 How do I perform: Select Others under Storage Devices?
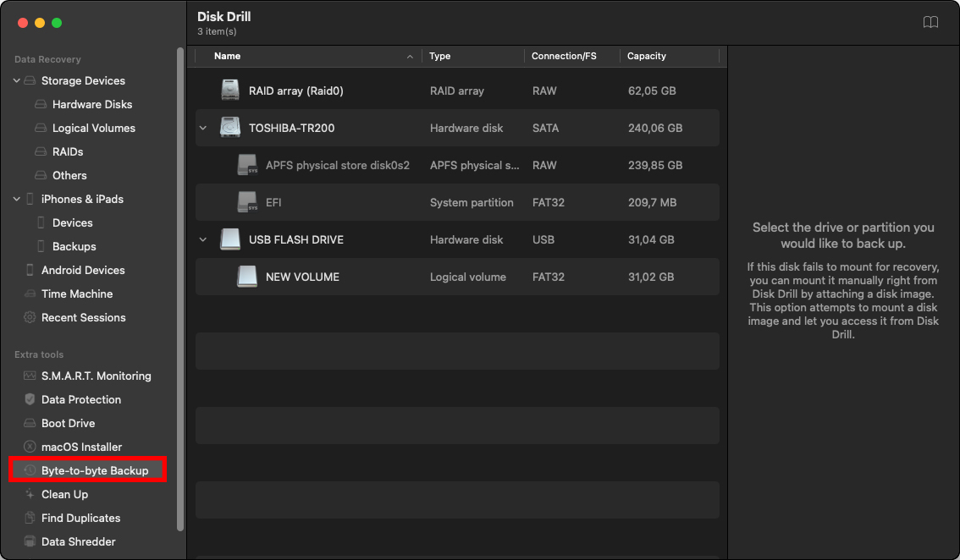click(69, 176)
